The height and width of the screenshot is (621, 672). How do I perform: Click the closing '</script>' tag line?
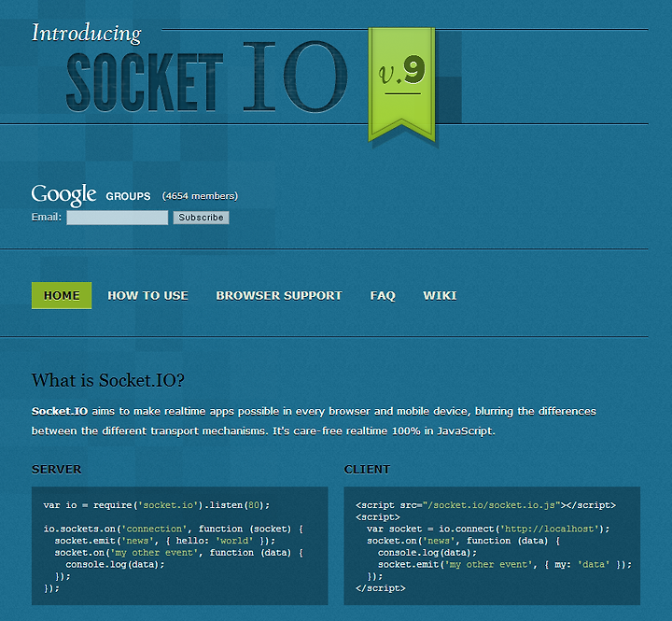point(381,588)
